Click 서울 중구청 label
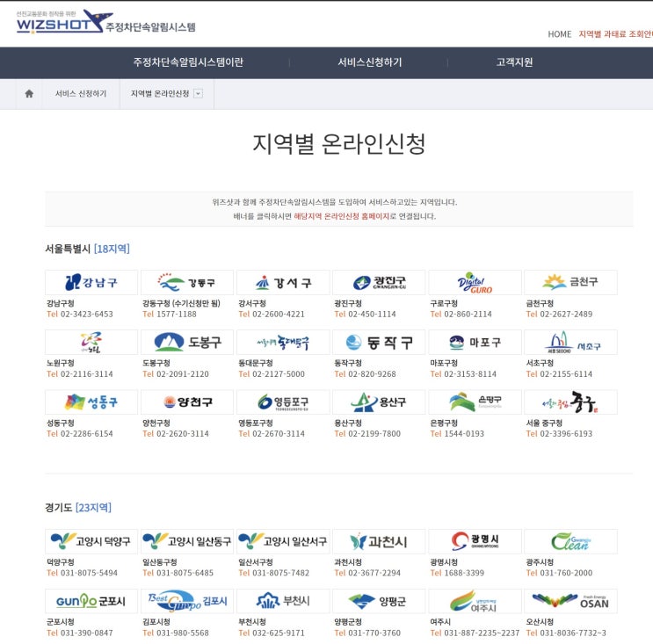Screen dimensions: 653x644 544,423
